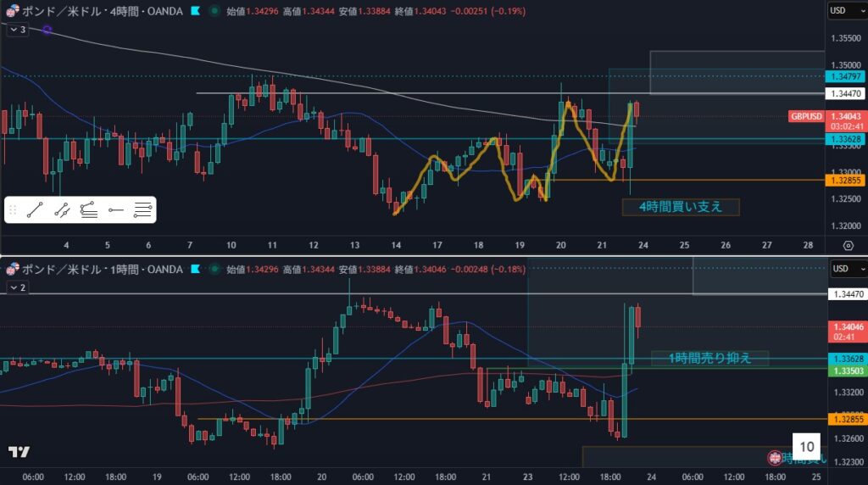Expand the indicator legend labeled 3
This screenshot has width=868, height=485.
pyautogui.click(x=17, y=30)
